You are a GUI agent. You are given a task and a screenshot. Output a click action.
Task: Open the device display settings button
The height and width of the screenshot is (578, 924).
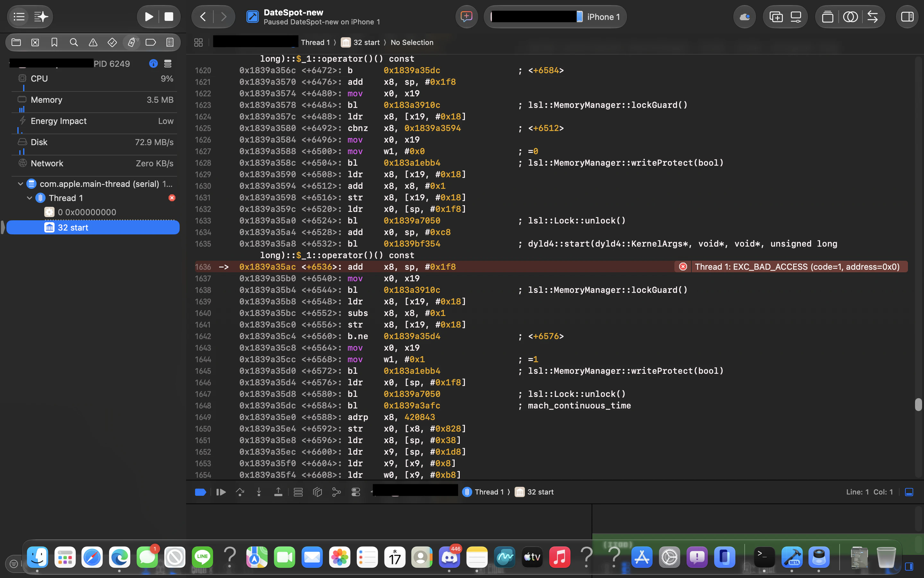tap(796, 17)
